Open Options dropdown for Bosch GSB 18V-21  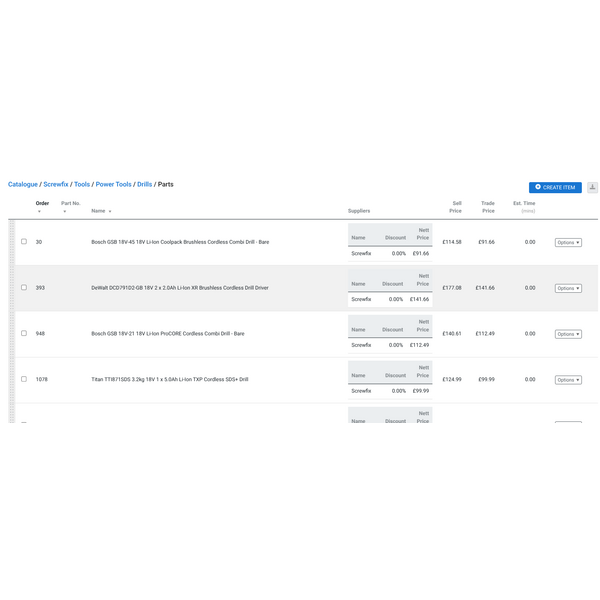568,334
